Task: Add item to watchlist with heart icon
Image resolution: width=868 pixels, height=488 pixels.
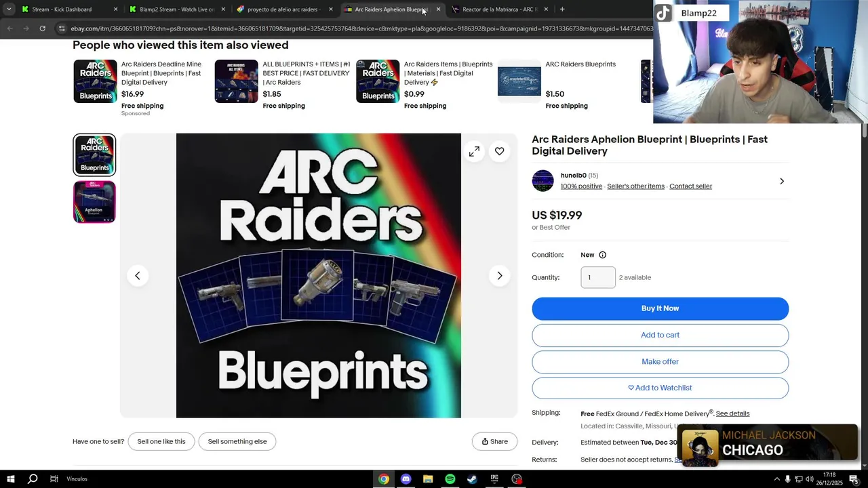Action: point(500,151)
